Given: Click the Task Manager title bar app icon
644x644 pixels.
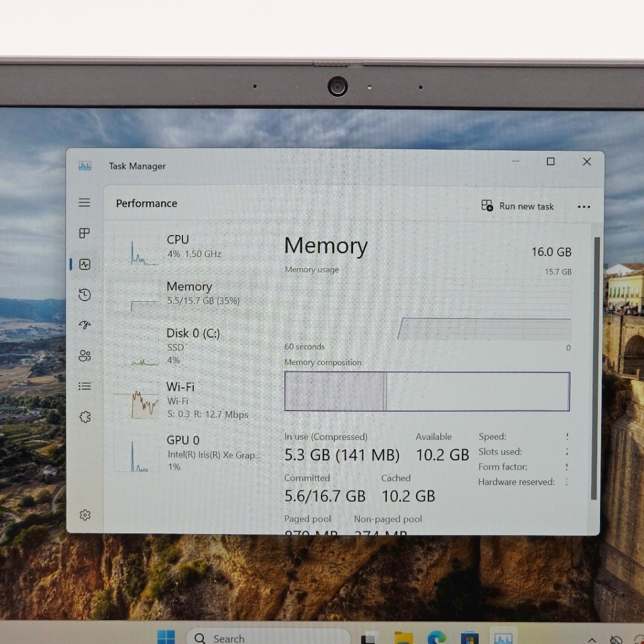Looking at the screenshot, I should coord(85,166).
